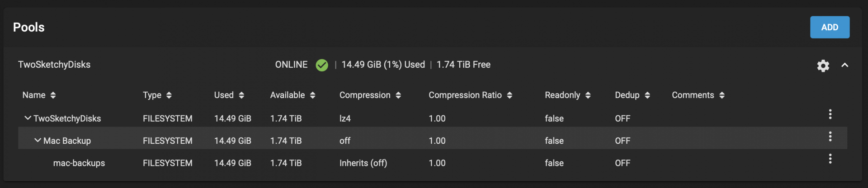Sort by Used column sort arrows
The image size is (868, 188).
[241, 95]
